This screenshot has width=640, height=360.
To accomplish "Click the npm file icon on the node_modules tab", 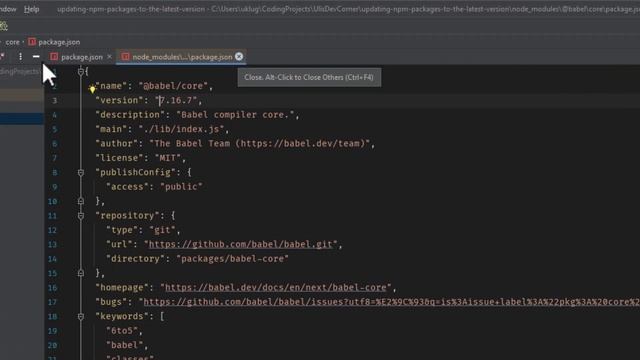I will (x=125, y=57).
